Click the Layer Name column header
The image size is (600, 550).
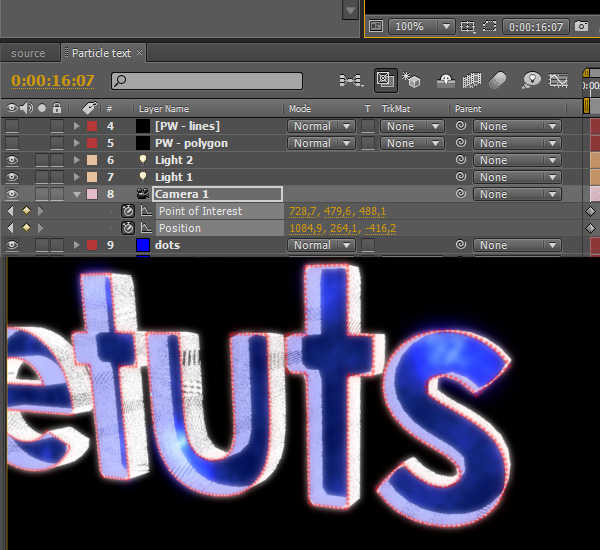pos(164,109)
